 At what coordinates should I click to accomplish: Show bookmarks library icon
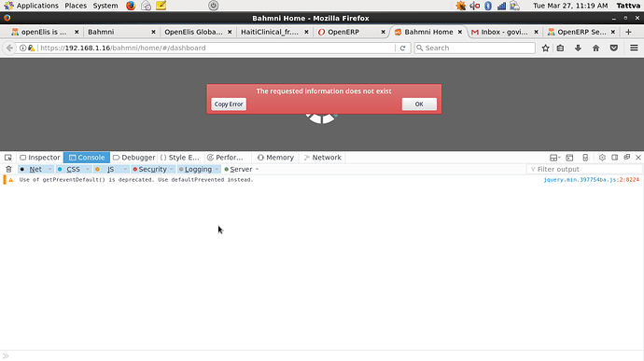560,49
